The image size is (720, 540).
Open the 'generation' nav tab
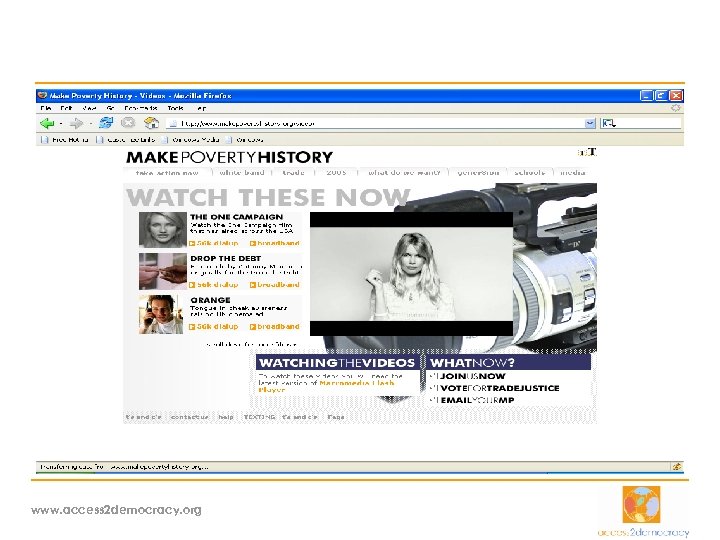tap(478, 173)
